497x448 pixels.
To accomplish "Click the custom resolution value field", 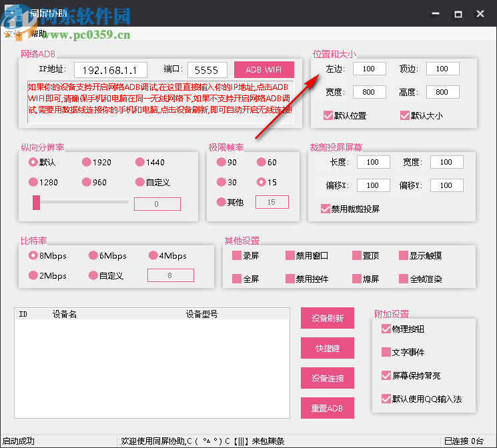I will click(157, 204).
